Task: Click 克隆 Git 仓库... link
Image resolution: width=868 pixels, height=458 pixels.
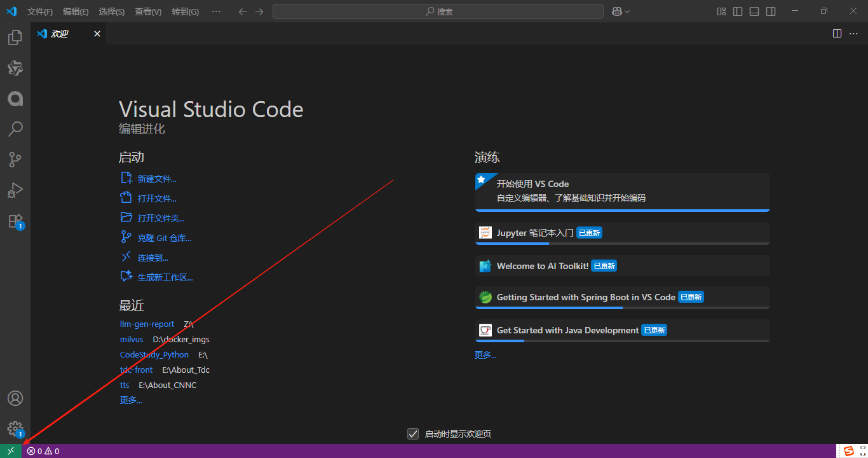Action: point(165,238)
